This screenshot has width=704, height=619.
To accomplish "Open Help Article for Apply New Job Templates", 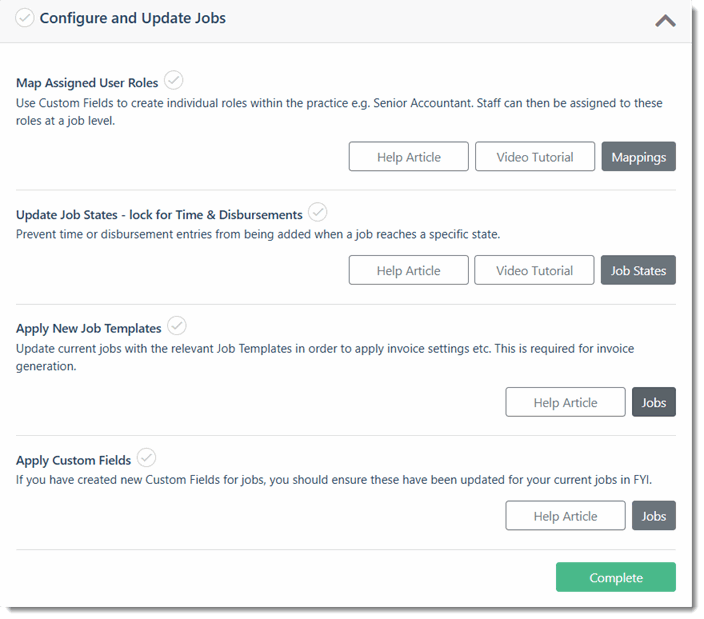I will tap(565, 402).
